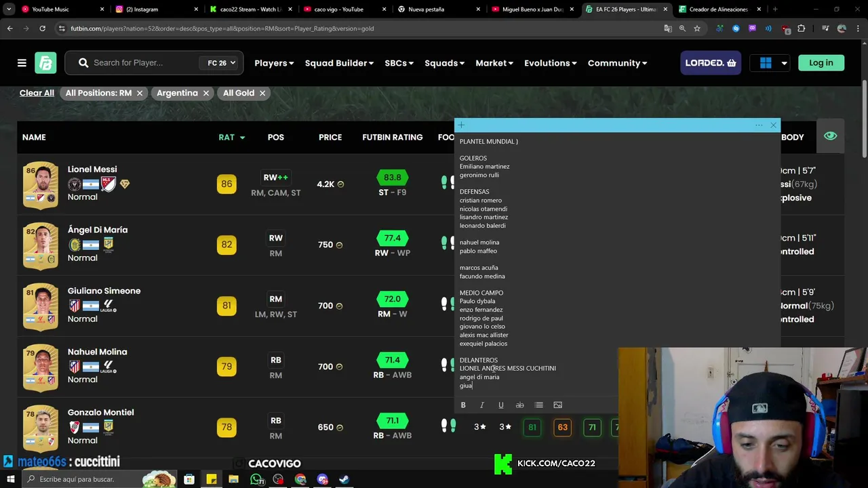
Task: Toggle bullet list in the sticky note
Action: pos(538,405)
